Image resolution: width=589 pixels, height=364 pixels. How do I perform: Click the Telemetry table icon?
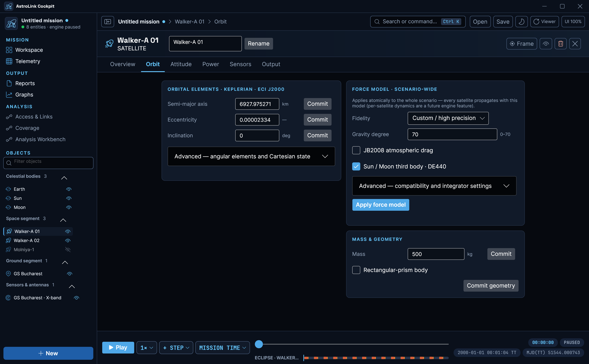(9, 61)
